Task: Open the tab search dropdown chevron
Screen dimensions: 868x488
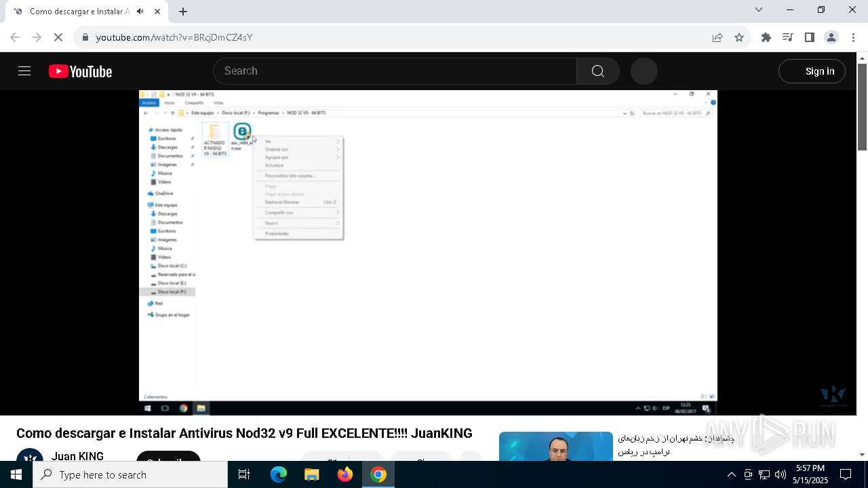Action: pos(759,9)
